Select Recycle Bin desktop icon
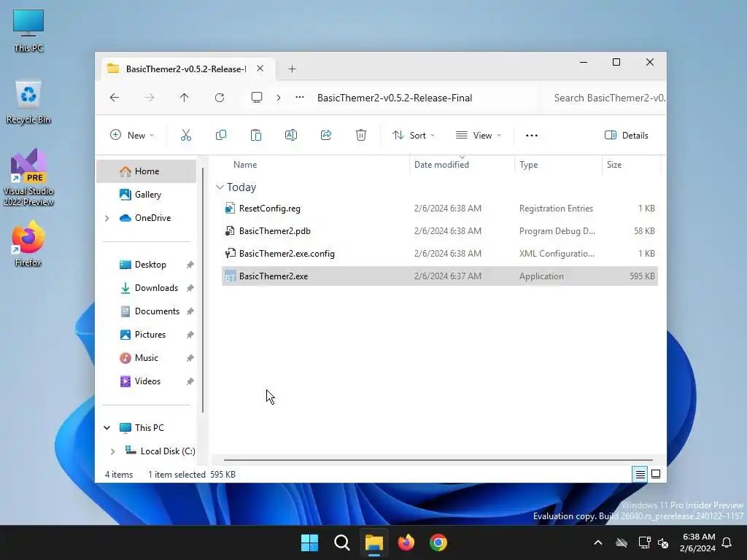Image resolution: width=747 pixels, height=560 pixels. coord(28,102)
